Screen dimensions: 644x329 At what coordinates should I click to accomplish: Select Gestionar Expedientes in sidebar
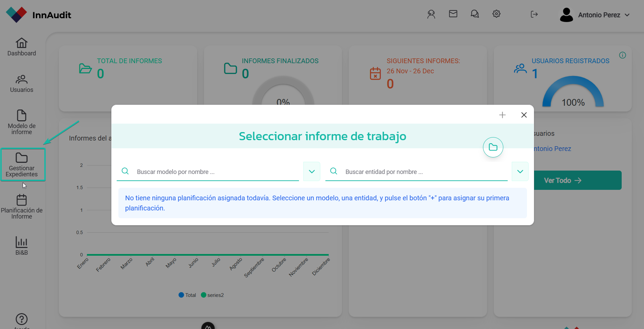click(22, 165)
